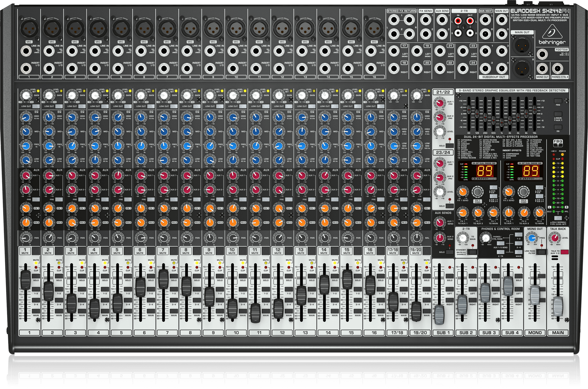The width and height of the screenshot is (588, 389).
Task: Grab the MAIN fader handle
Action: pos(558,307)
